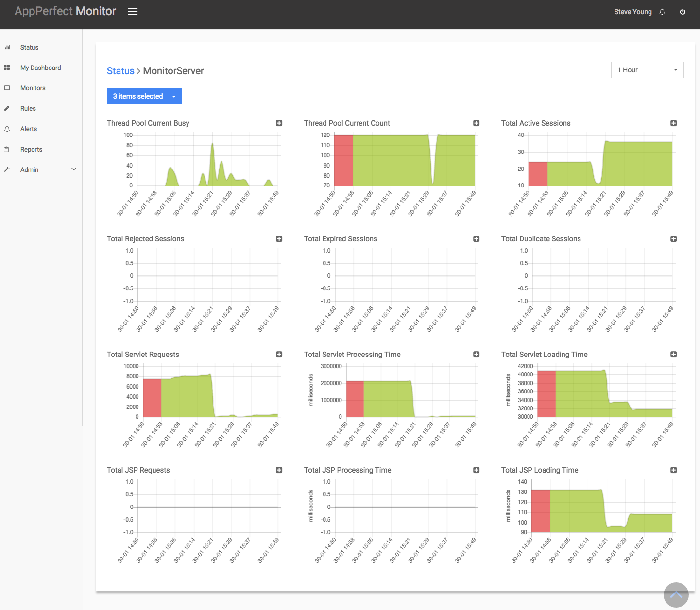Expand the Total Expired Sessions chart
Viewport: 700px width, 610px height.
click(477, 239)
